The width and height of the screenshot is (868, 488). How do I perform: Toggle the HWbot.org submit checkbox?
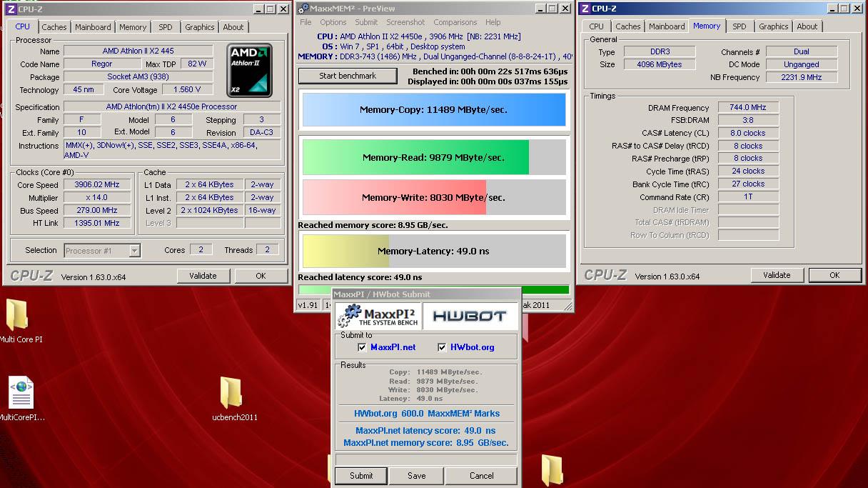[x=443, y=347]
